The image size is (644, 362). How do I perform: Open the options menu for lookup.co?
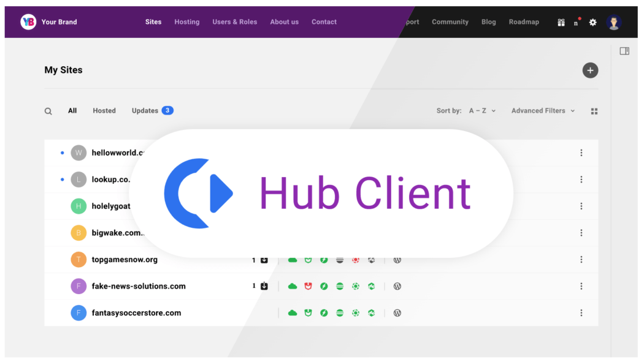pyautogui.click(x=581, y=179)
